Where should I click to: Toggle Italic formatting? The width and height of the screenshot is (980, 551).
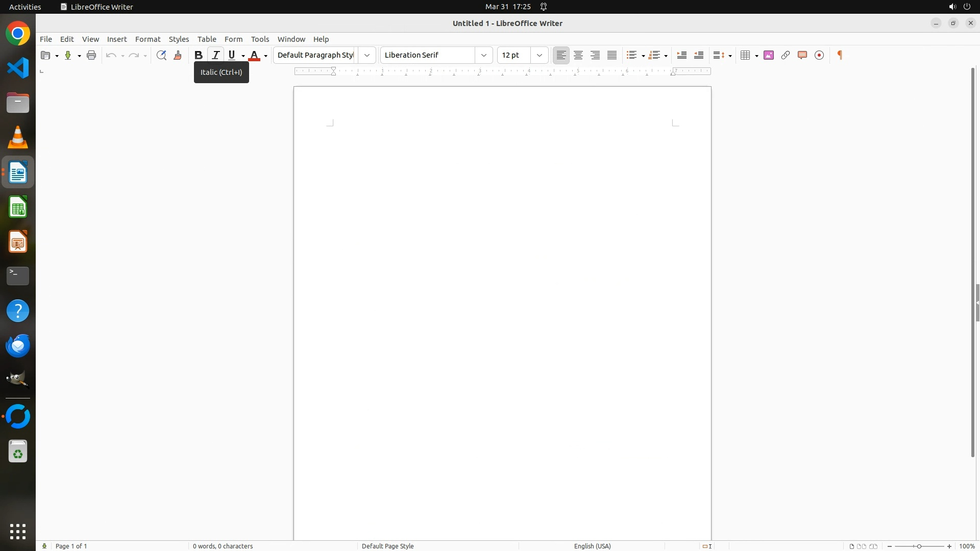click(x=215, y=55)
